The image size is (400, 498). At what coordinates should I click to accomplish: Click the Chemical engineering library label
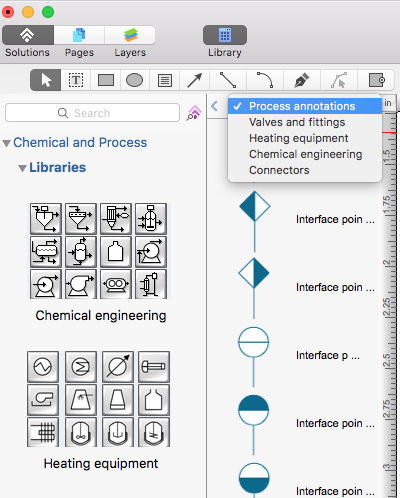(101, 316)
